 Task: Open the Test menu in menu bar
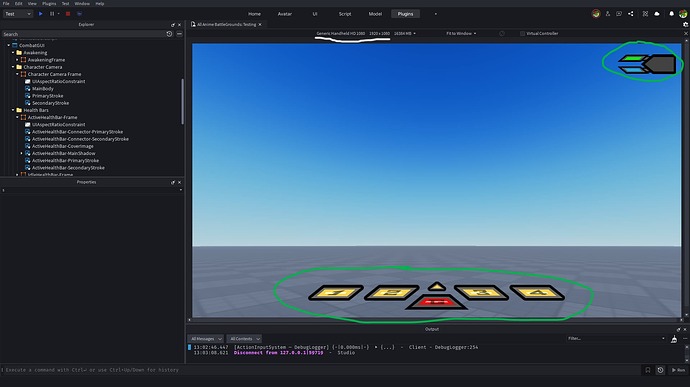click(65, 4)
